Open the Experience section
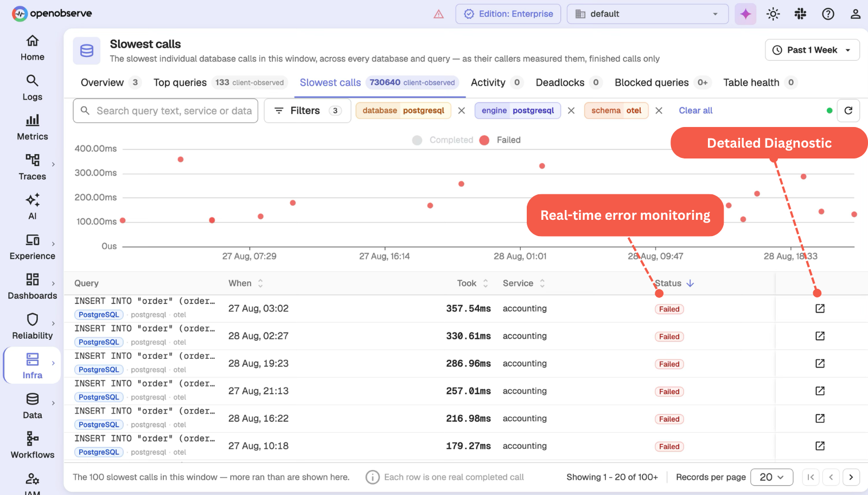The width and height of the screenshot is (868, 495). click(x=33, y=247)
